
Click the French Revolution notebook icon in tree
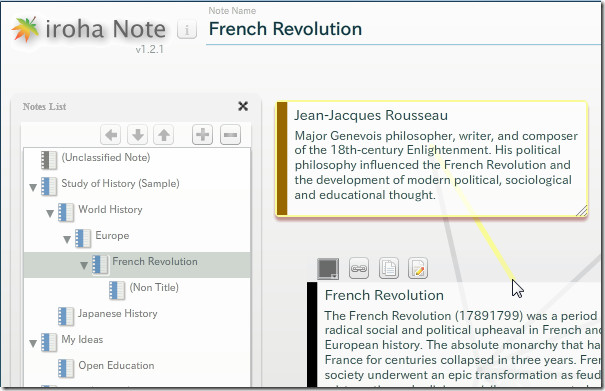pos(100,264)
